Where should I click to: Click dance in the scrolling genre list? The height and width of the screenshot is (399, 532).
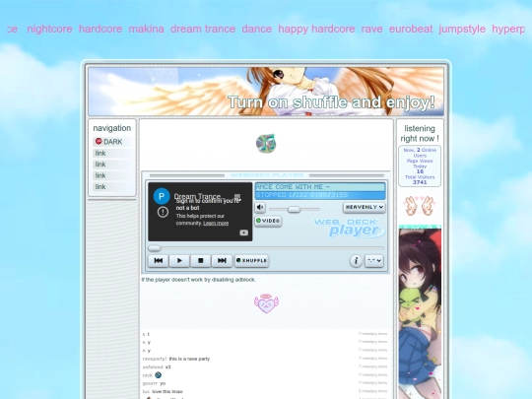click(257, 29)
